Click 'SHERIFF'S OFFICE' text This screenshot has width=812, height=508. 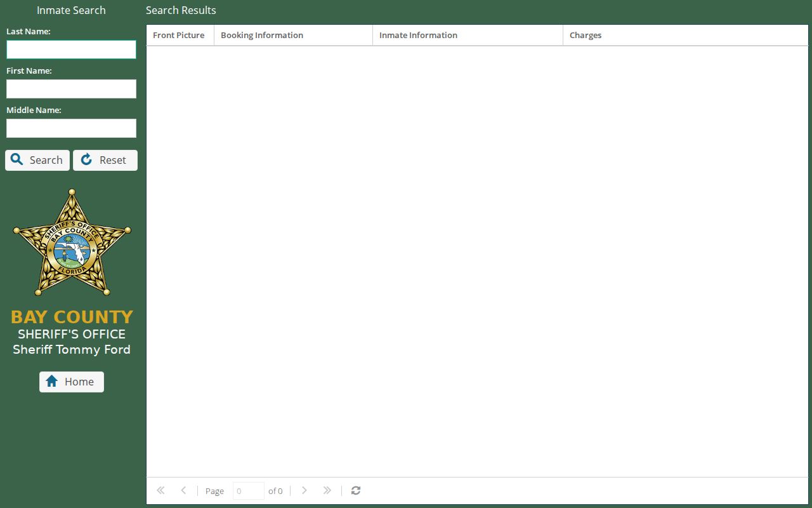pyautogui.click(x=72, y=334)
